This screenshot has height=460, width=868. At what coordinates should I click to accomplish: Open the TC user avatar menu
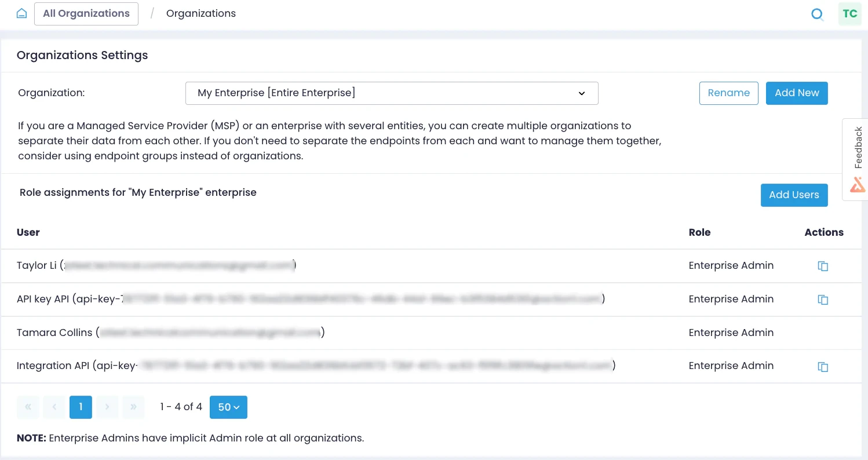[850, 14]
